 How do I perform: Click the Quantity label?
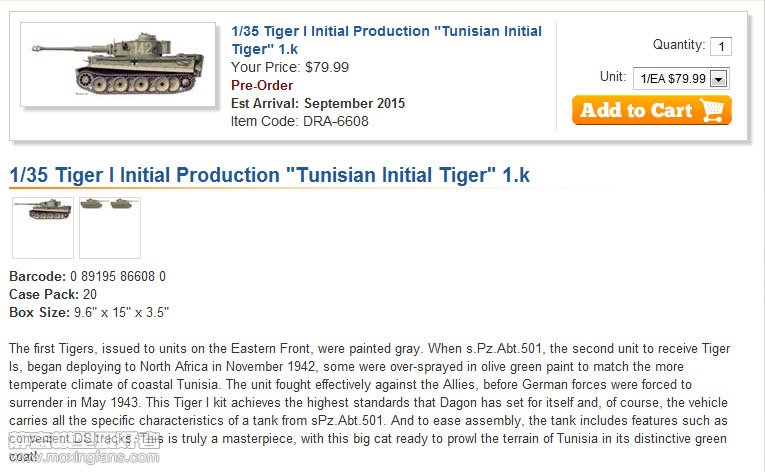point(679,45)
